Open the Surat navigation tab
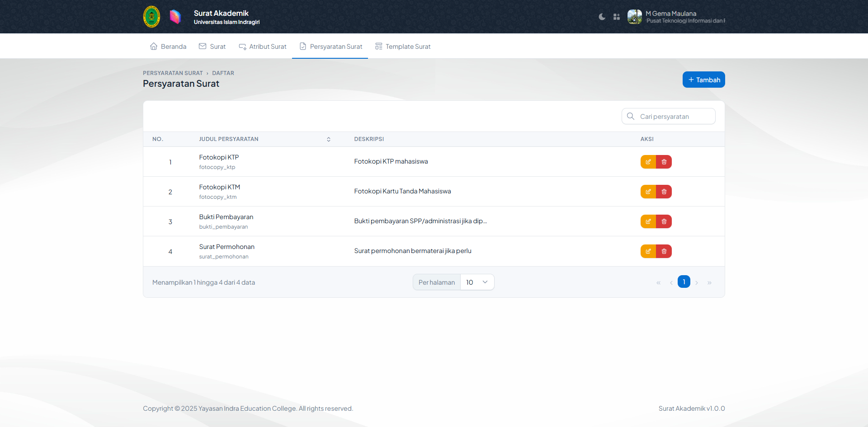 (212, 47)
